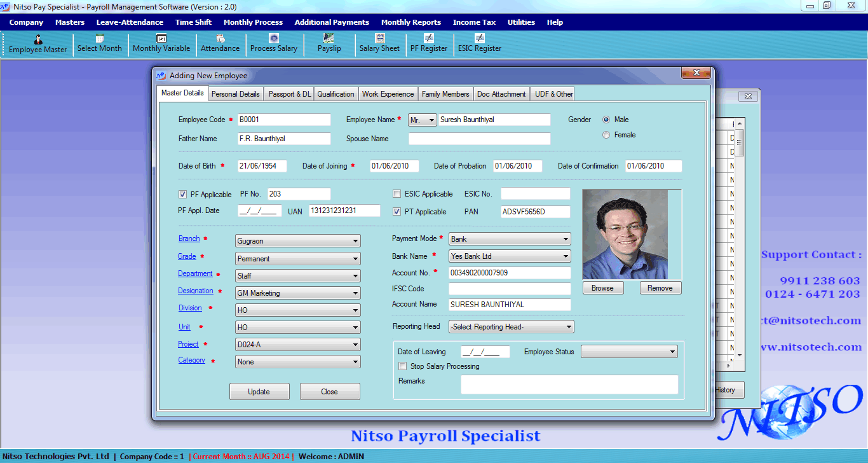Open Select Month toolbar icon
This screenshot has height=463, width=868.
pyautogui.click(x=100, y=44)
